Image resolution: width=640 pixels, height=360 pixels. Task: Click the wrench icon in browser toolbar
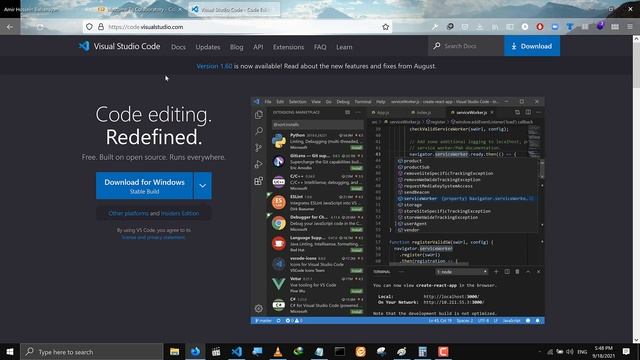435,27
